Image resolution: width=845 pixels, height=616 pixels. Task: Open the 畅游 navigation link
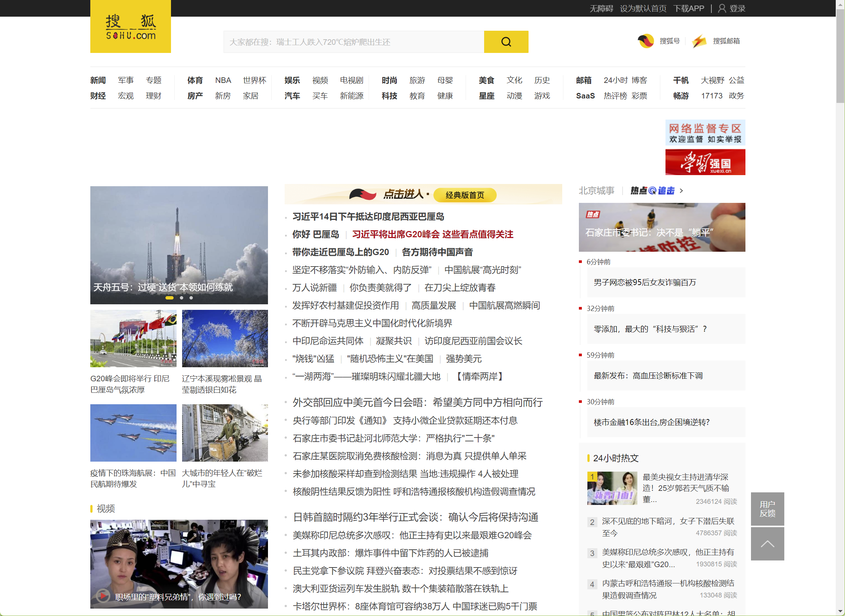[681, 96]
